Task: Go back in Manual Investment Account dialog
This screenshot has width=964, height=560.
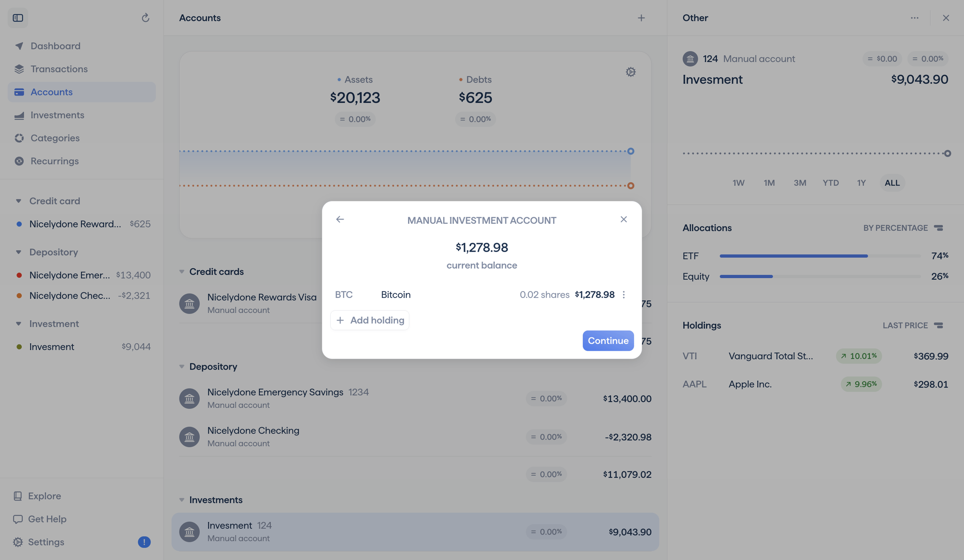Action: [x=340, y=219]
